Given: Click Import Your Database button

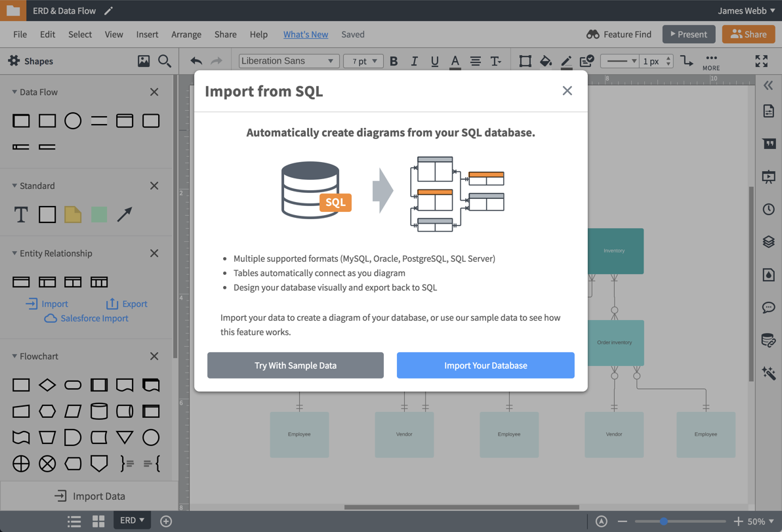Looking at the screenshot, I should click(x=485, y=365).
